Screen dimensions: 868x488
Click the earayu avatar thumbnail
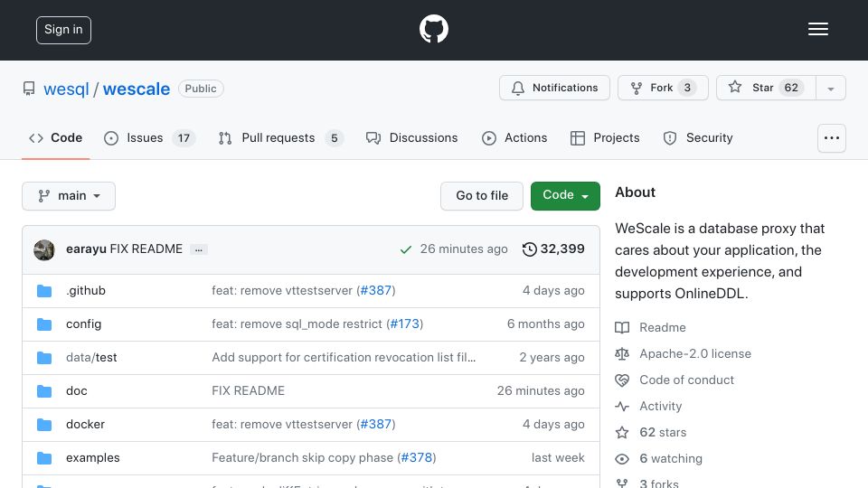pyautogui.click(x=44, y=250)
